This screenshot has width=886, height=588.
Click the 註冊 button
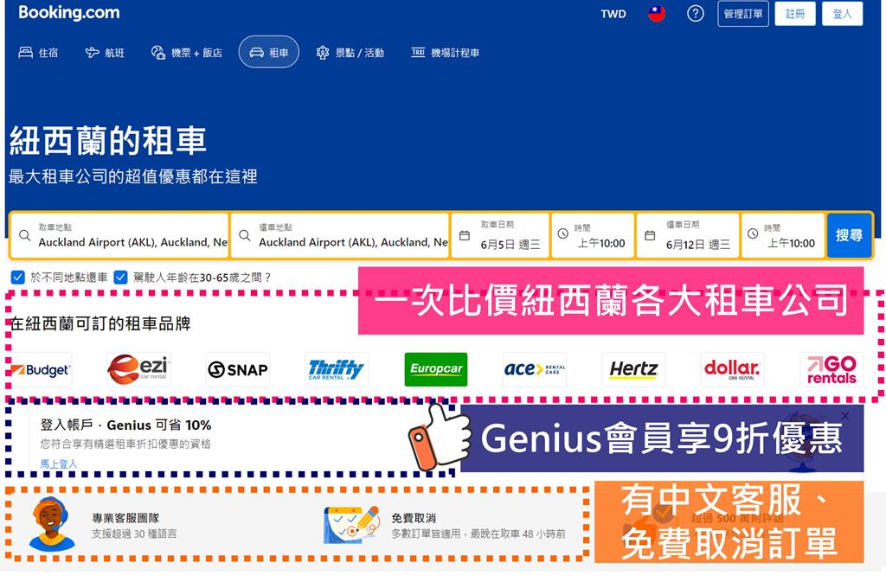(x=795, y=14)
